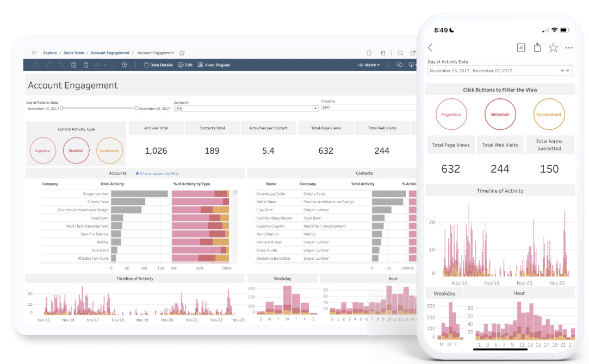This screenshot has height=364, width=589.
Task: Tap the favorite star on the phone
Action: 553,47
